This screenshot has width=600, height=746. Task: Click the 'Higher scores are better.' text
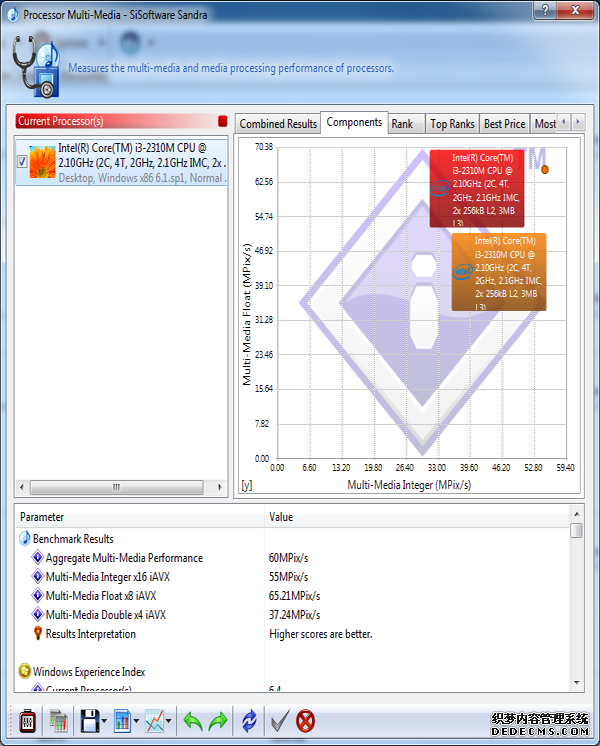click(321, 634)
